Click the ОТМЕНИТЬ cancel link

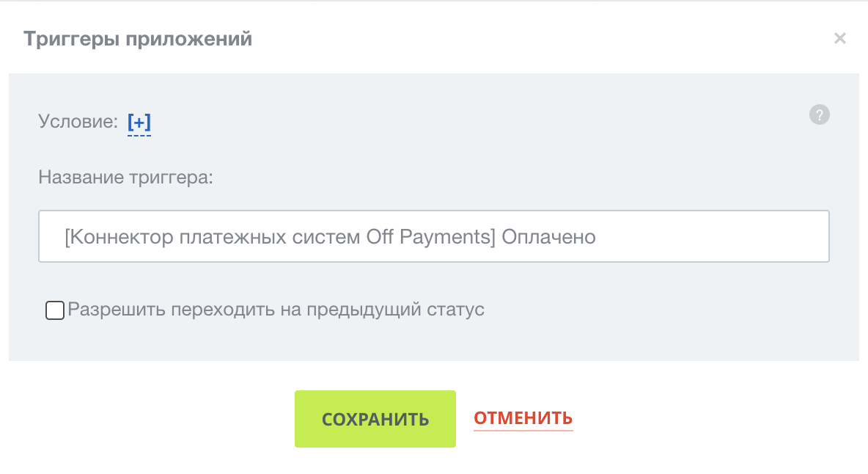pos(523,418)
